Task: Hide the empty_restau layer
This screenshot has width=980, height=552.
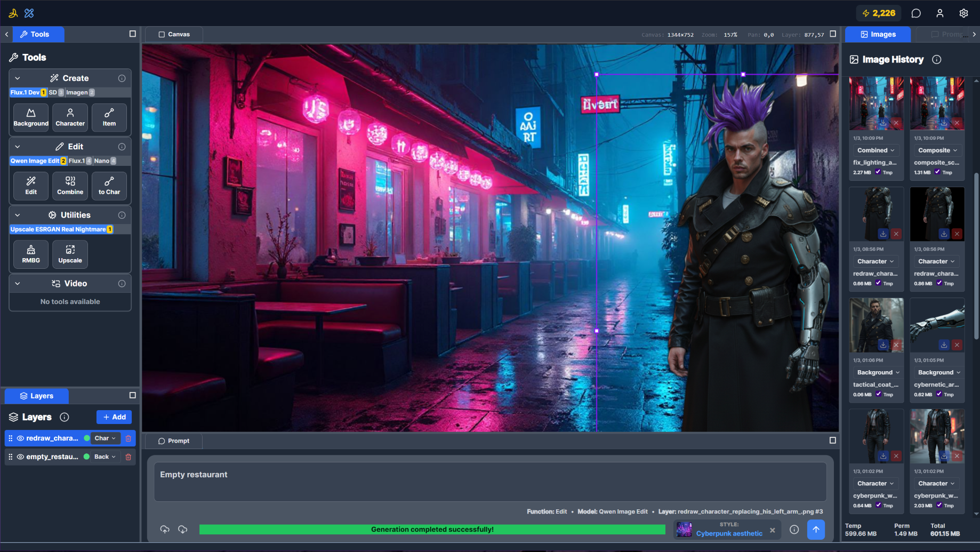Action: pyautogui.click(x=20, y=457)
